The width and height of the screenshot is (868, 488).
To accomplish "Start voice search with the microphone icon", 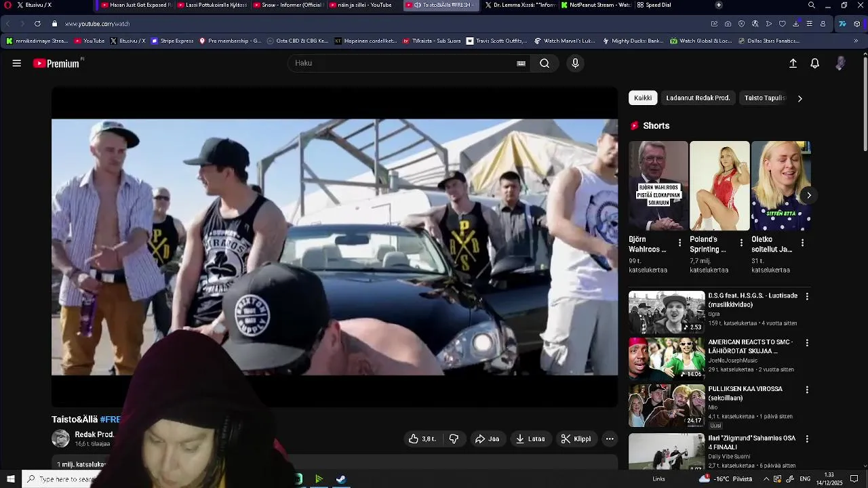I will click(575, 63).
